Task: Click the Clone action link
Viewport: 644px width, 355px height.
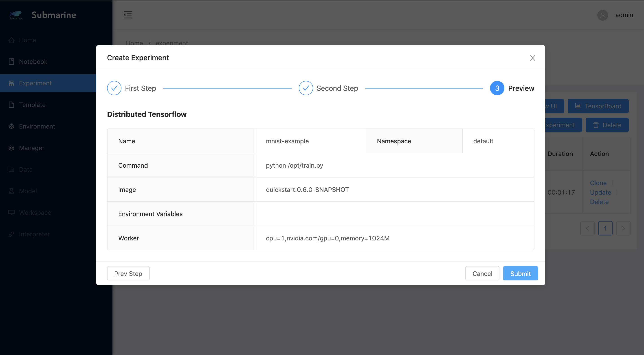Action: (x=598, y=183)
